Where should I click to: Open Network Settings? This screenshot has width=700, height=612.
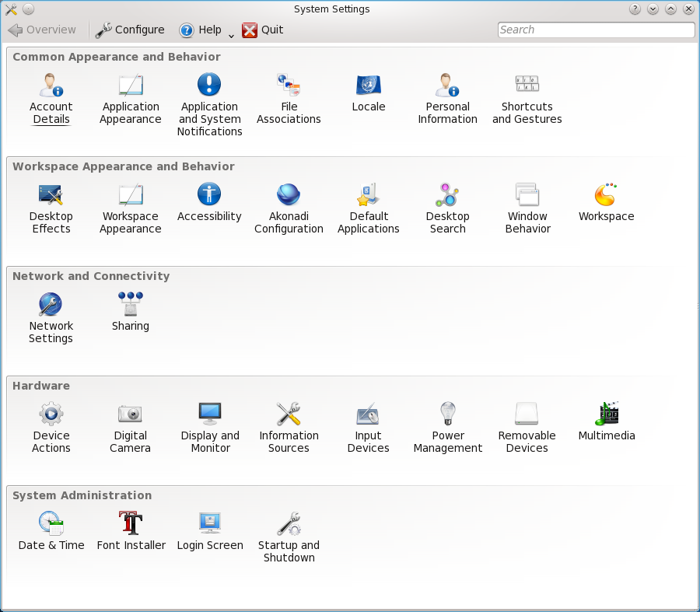51,319
